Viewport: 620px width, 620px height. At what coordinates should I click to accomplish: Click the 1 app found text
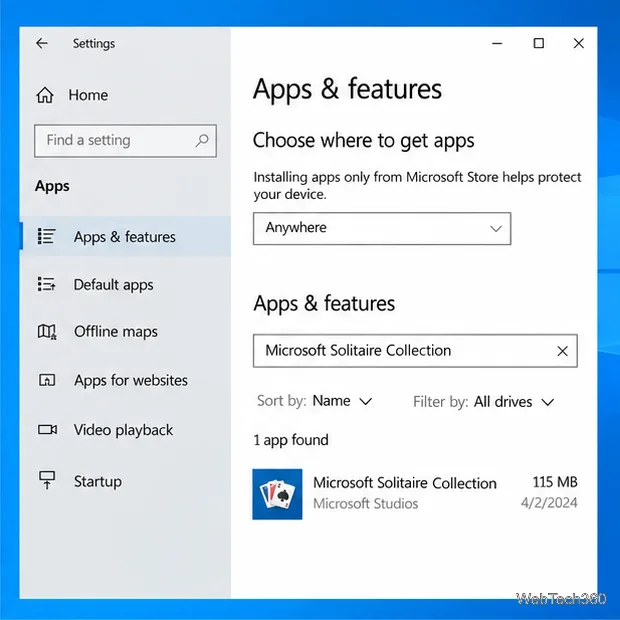pyautogui.click(x=291, y=440)
